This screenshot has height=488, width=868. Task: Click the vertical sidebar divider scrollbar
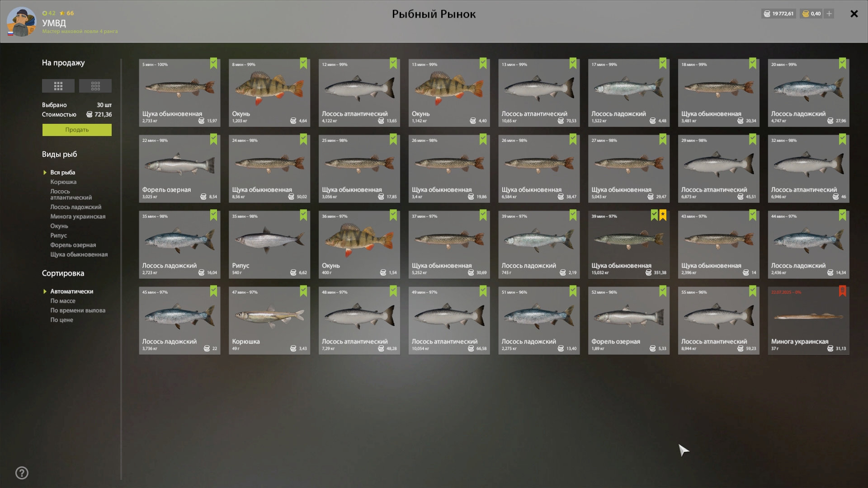pos(121,269)
